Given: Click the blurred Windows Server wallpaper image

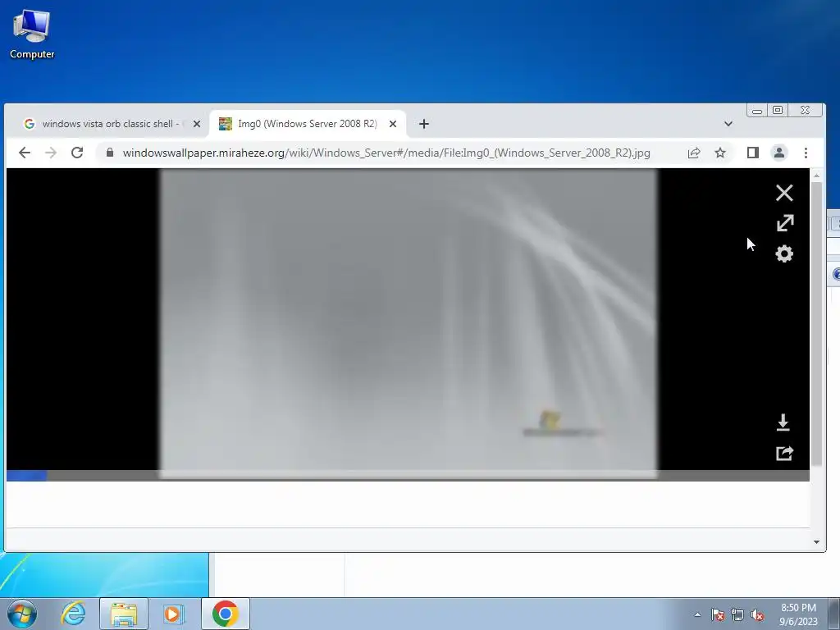Looking at the screenshot, I should click(x=409, y=322).
